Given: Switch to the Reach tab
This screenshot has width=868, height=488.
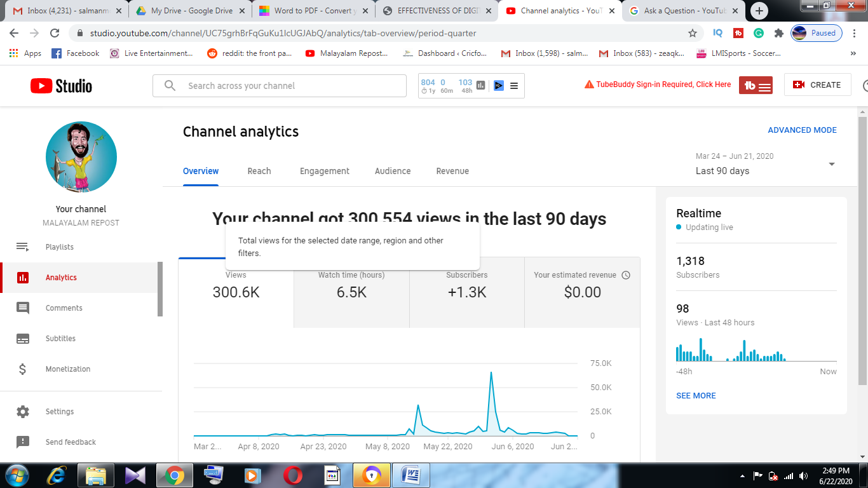Looking at the screenshot, I should [259, 171].
